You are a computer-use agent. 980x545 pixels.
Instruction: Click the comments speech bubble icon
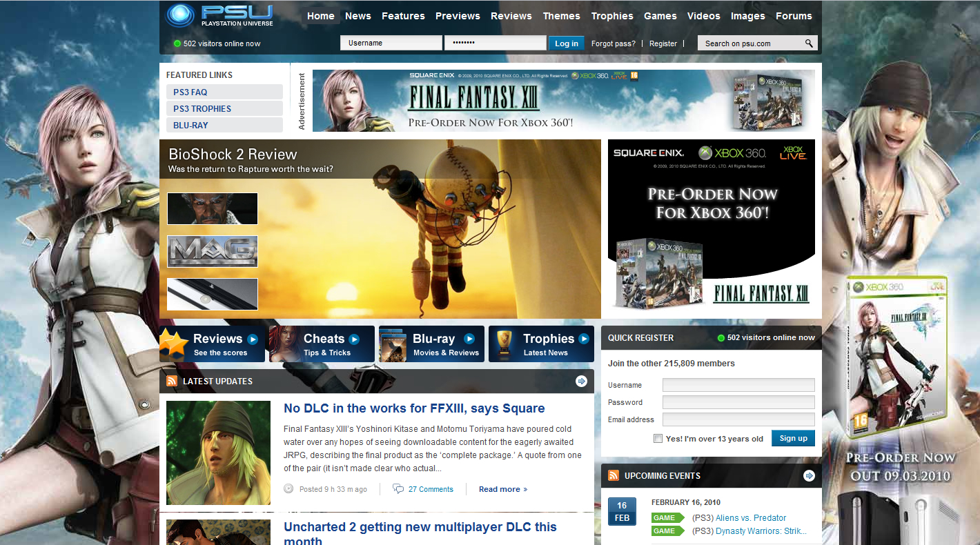click(398, 489)
